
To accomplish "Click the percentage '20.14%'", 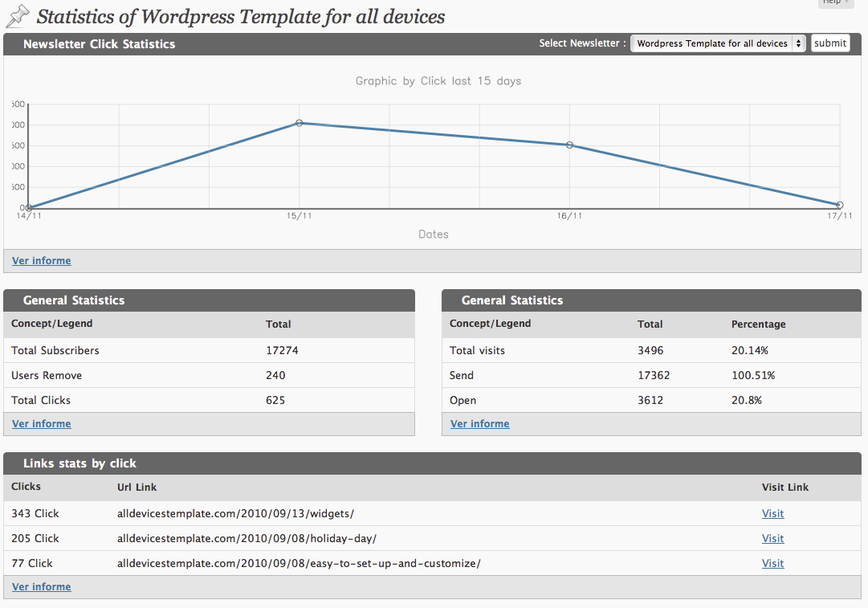I will [749, 350].
